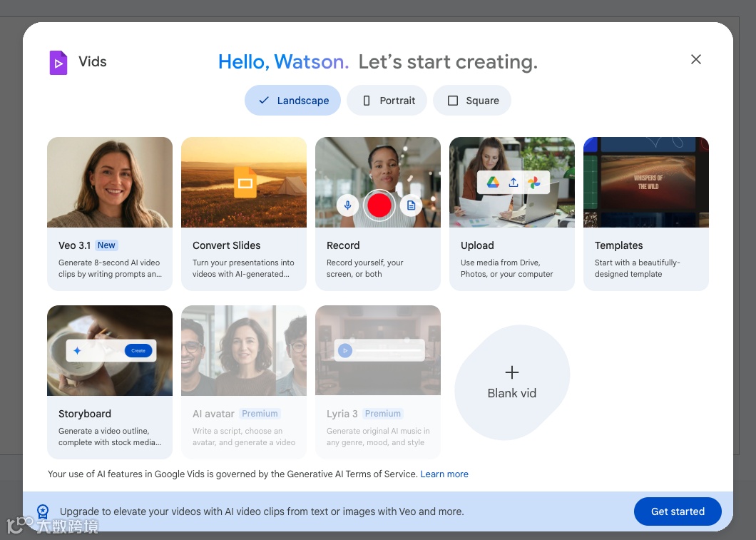Open the Templates card title
756x540 pixels.
click(618, 245)
